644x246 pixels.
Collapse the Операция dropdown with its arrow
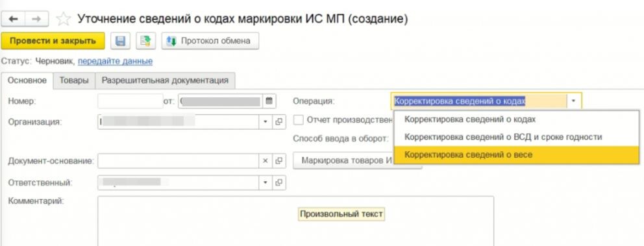click(574, 101)
